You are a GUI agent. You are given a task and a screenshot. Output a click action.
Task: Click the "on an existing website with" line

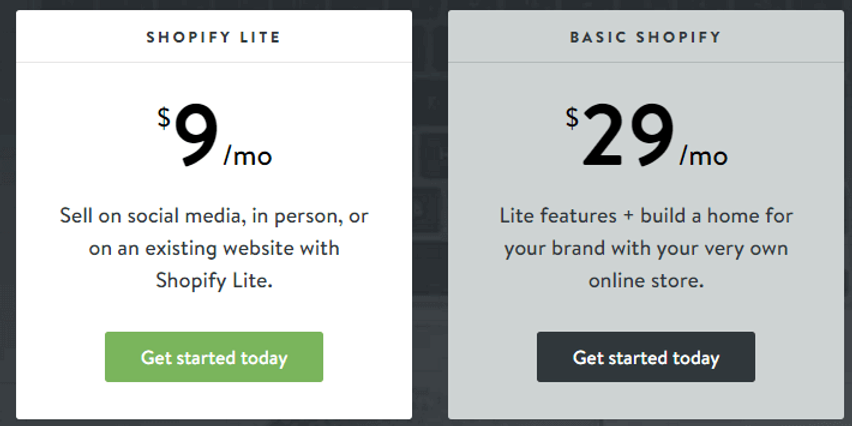214,249
